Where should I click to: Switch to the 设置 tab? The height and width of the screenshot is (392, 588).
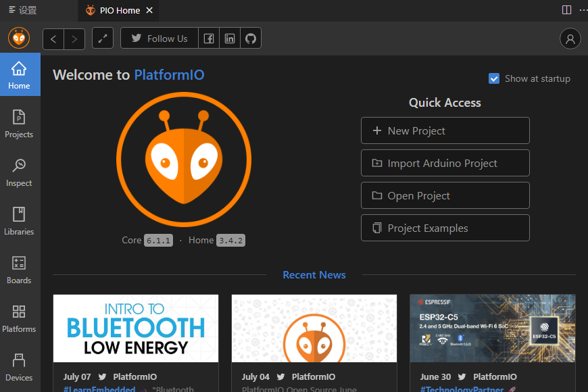pyautogui.click(x=23, y=10)
